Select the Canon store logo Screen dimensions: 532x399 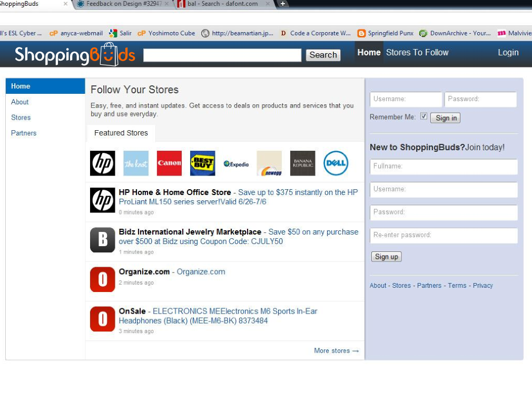click(169, 163)
